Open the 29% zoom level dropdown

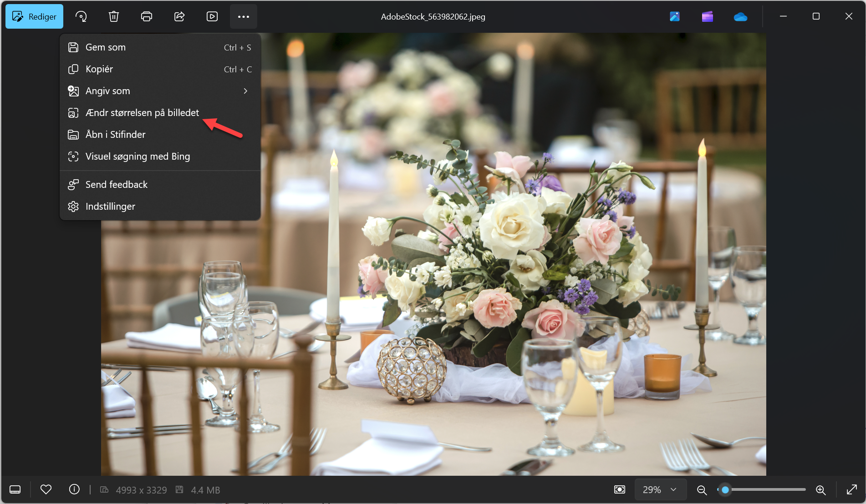(x=661, y=489)
